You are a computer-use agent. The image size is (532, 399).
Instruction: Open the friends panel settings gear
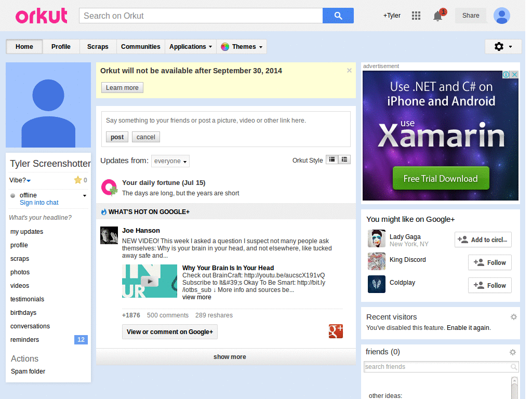coord(513,352)
